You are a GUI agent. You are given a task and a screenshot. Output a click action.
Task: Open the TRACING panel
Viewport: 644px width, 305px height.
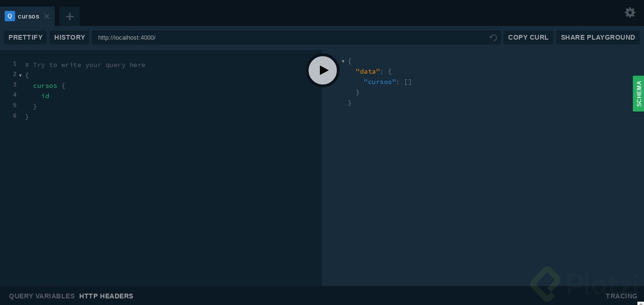coord(621,296)
